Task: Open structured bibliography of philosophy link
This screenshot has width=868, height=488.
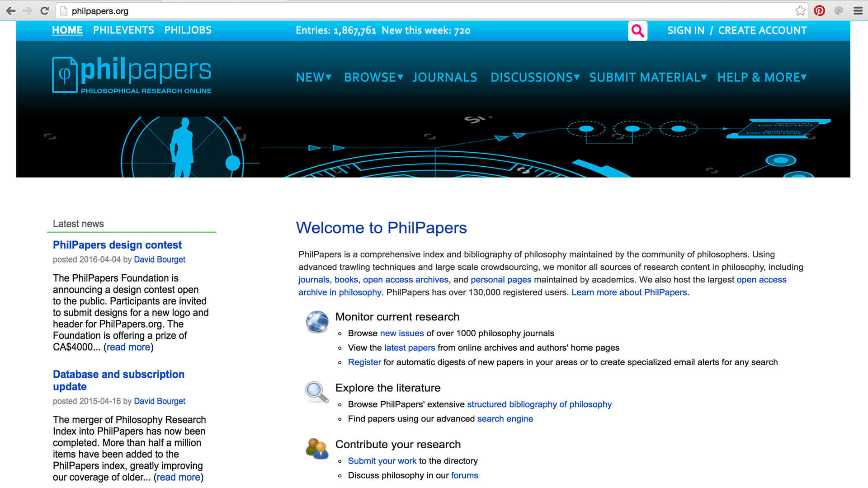Action: [539, 404]
